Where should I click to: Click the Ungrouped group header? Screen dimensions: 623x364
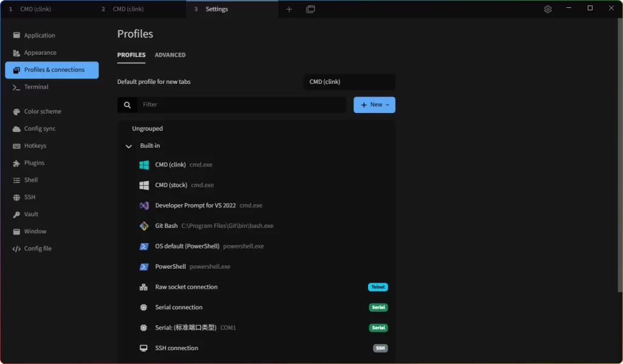pos(147,129)
